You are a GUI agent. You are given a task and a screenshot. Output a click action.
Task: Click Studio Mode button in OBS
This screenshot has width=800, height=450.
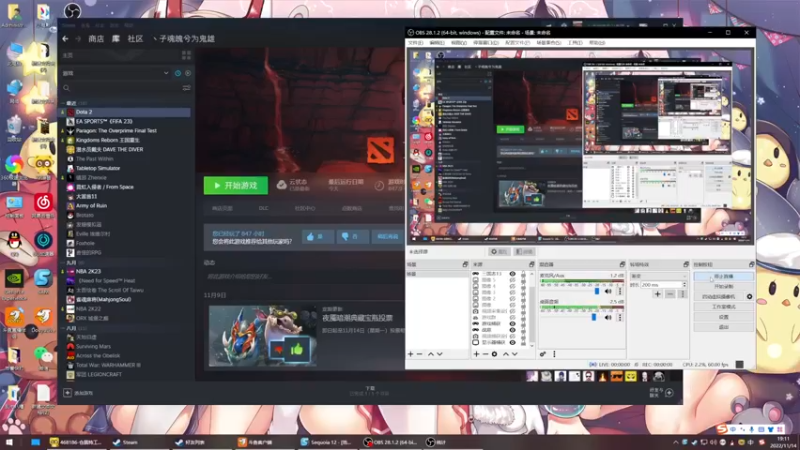(723, 307)
